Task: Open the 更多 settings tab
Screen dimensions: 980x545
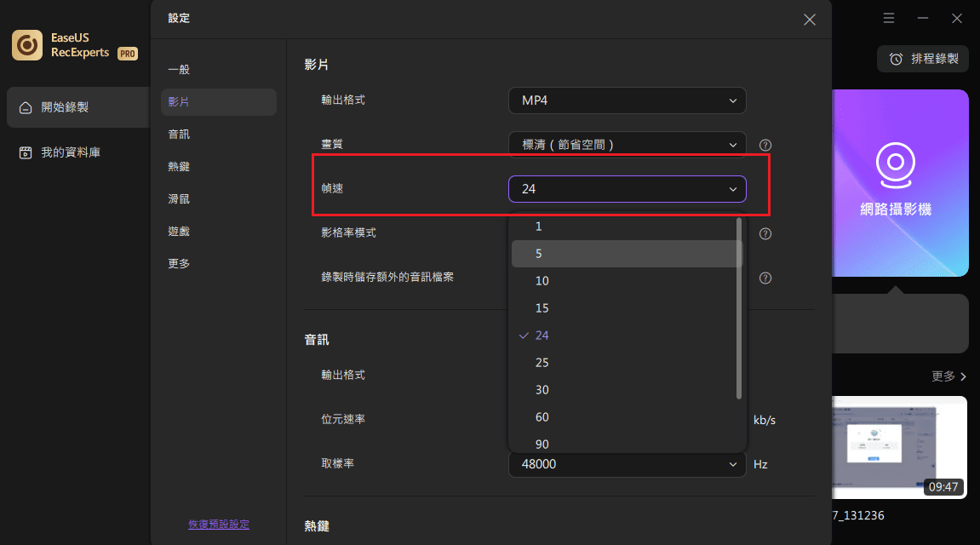Action: (x=179, y=264)
